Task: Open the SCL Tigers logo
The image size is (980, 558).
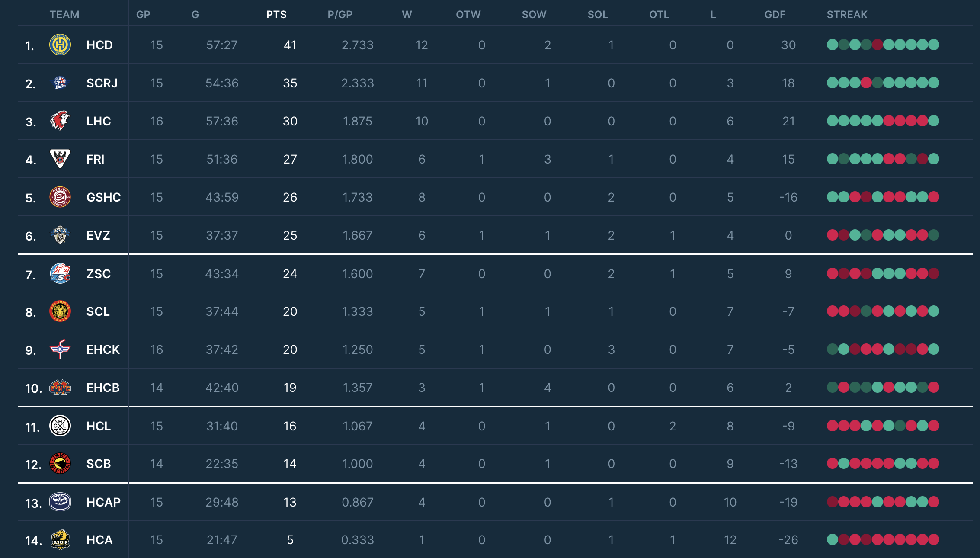Action: point(60,311)
